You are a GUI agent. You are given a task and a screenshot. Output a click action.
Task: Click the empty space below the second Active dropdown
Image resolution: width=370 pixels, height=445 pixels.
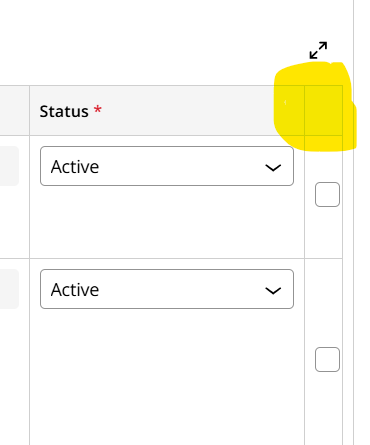point(167,377)
